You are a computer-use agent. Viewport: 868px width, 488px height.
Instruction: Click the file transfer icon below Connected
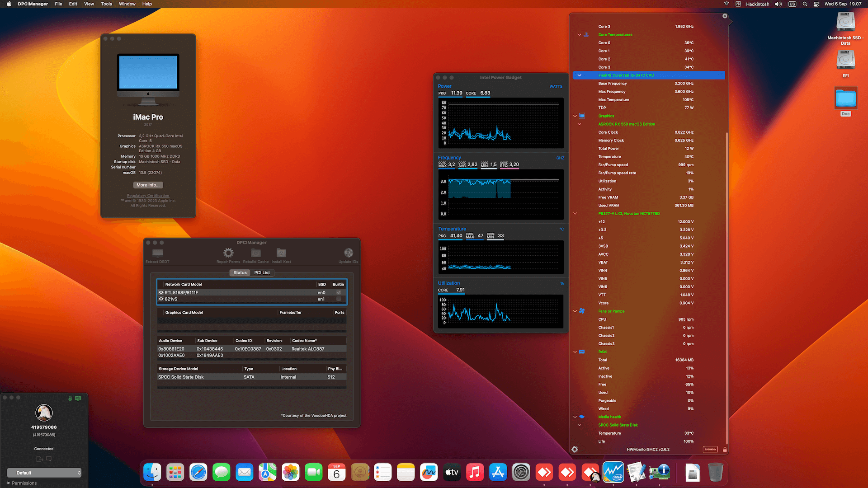click(40, 459)
